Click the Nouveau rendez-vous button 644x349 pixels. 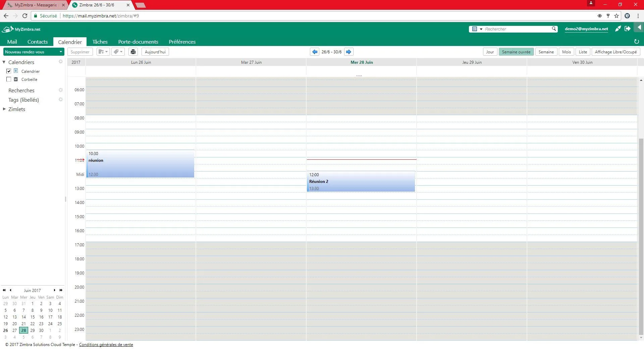30,52
